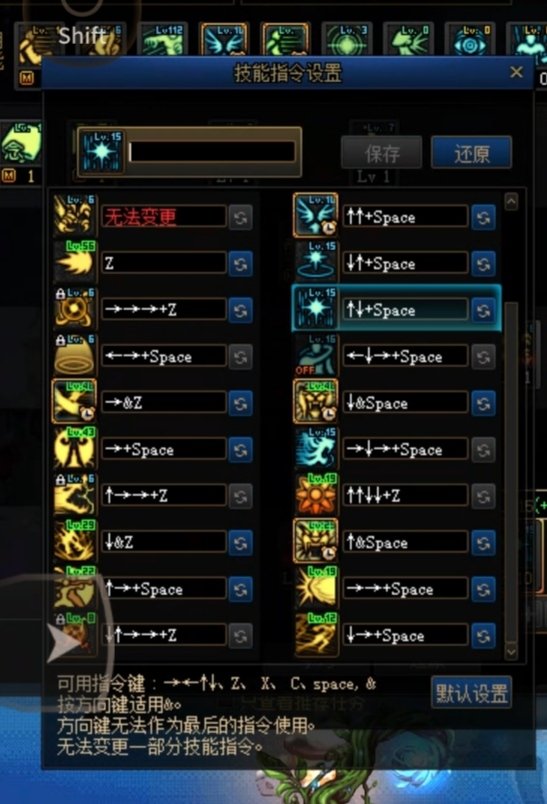Screen dimensions: 547x804
Task: Select the Lv.55 skill icon bound to Z
Action: click(75, 263)
